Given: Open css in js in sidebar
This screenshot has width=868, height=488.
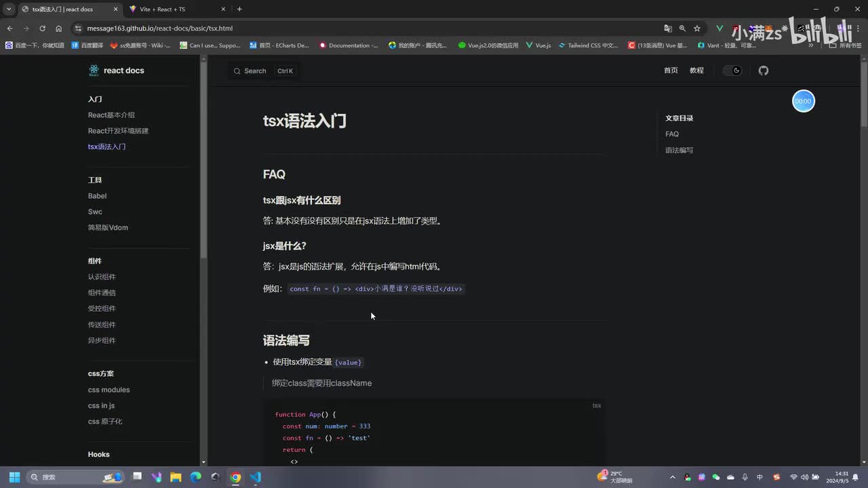Looking at the screenshot, I should tap(101, 405).
